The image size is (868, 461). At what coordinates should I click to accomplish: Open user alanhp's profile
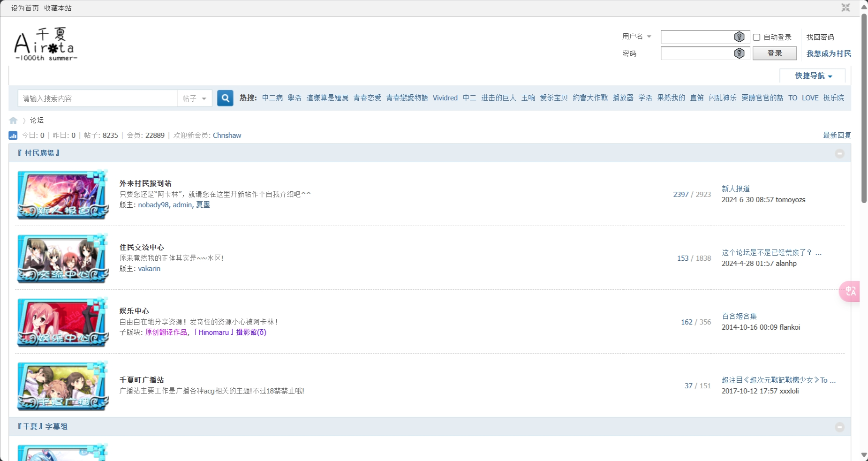pos(786,263)
